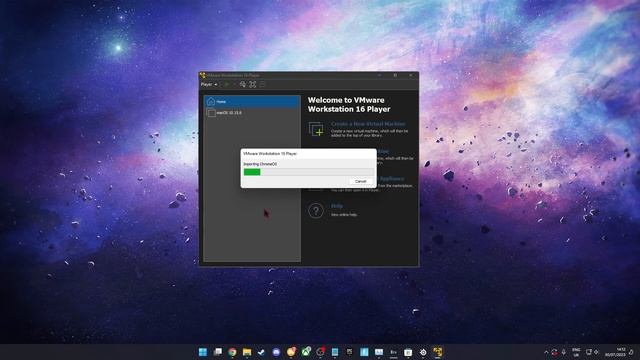Open the Player dropdown menu

click(x=209, y=84)
